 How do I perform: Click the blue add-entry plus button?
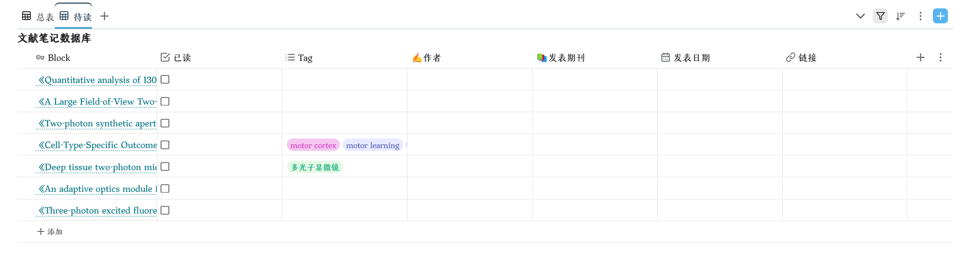[x=940, y=16]
